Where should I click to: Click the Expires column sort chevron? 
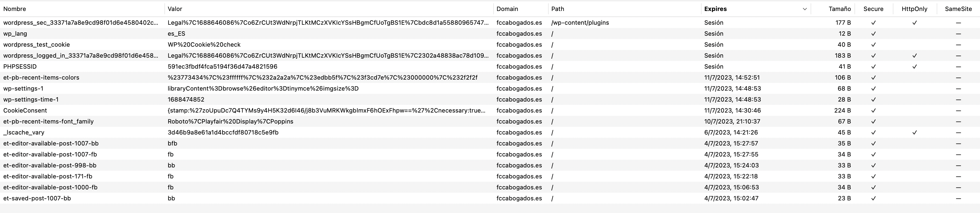(x=804, y=9)
